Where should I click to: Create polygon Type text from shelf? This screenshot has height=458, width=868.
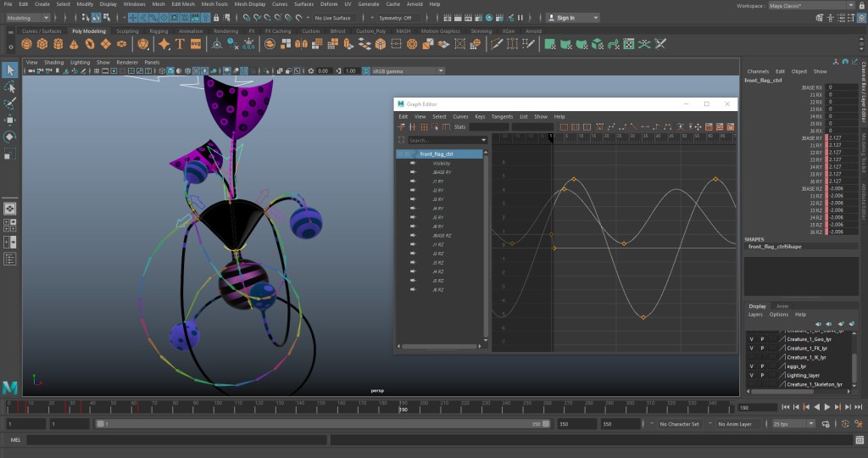tap(181, 44)
